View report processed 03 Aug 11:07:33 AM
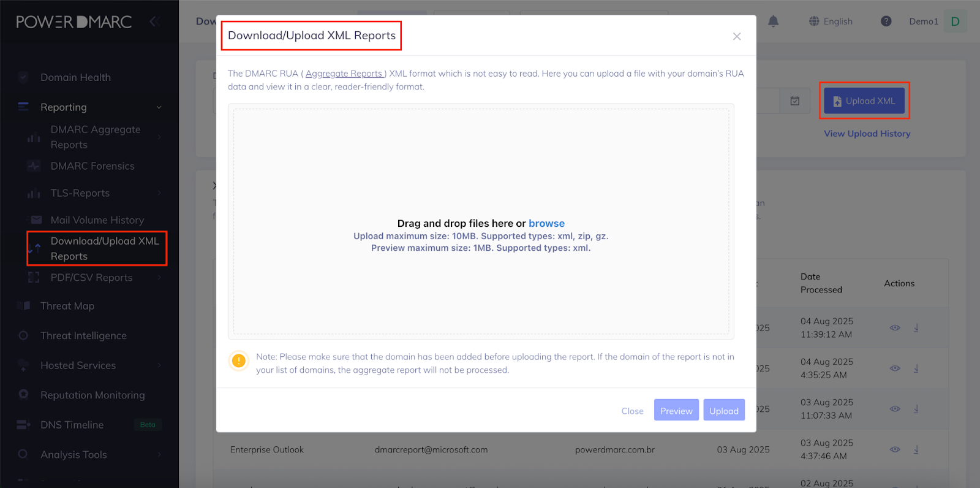This screenshot has width=980, height=488. (895, 408)
